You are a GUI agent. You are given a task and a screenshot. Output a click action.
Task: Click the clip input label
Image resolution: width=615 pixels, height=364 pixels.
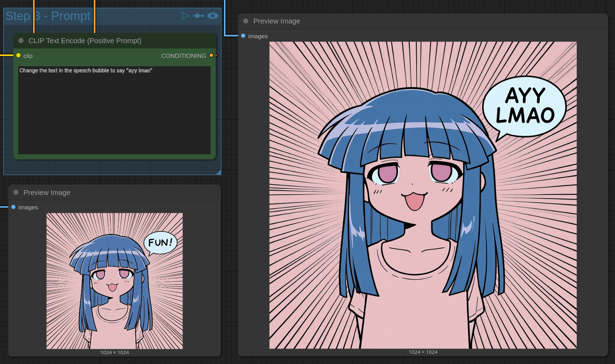pos(28,56)
